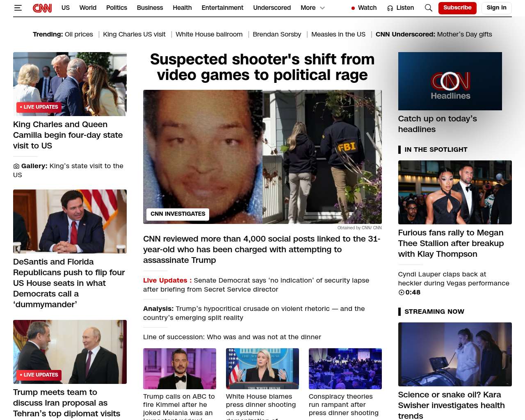This screenshot has width=525, height=420.
Task: Read the DeSantis Florida Republicans headline
Action: (69, 283)
